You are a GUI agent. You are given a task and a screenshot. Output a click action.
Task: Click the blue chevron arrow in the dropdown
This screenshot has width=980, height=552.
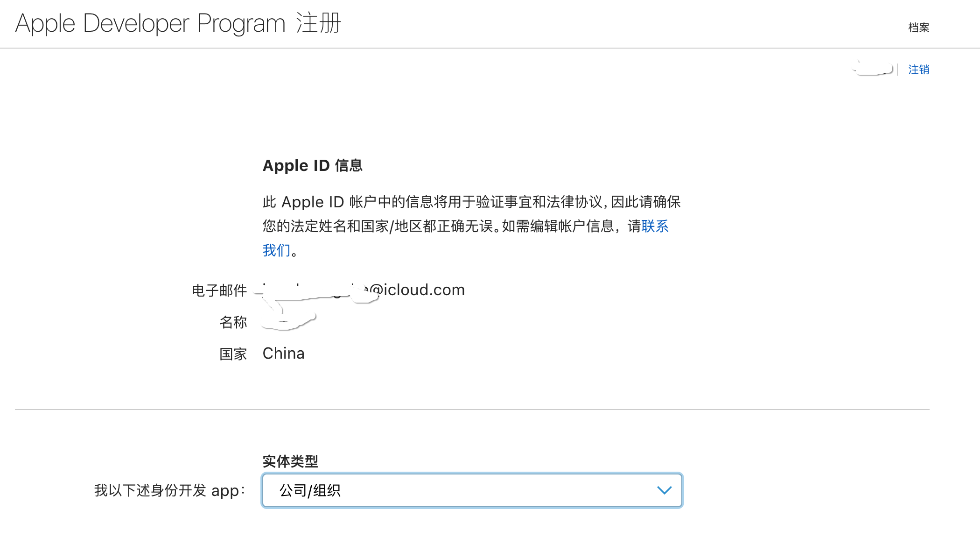coord(664,490)
